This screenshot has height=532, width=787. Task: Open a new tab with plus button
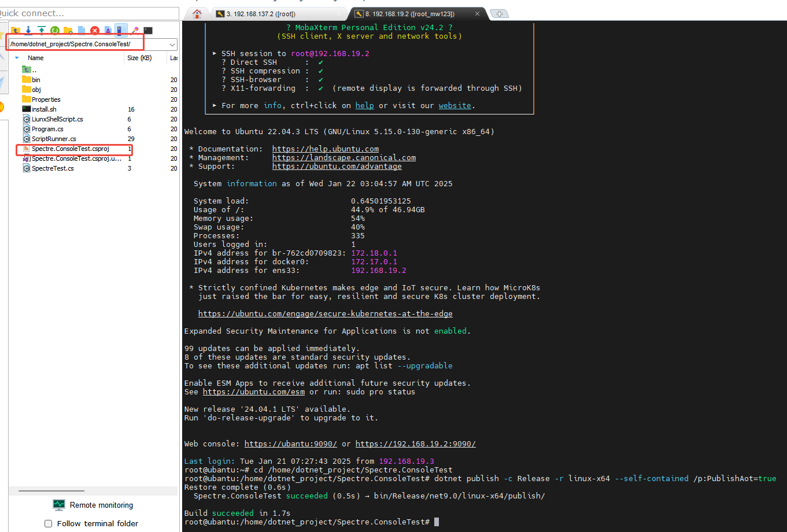pos(499,14)
